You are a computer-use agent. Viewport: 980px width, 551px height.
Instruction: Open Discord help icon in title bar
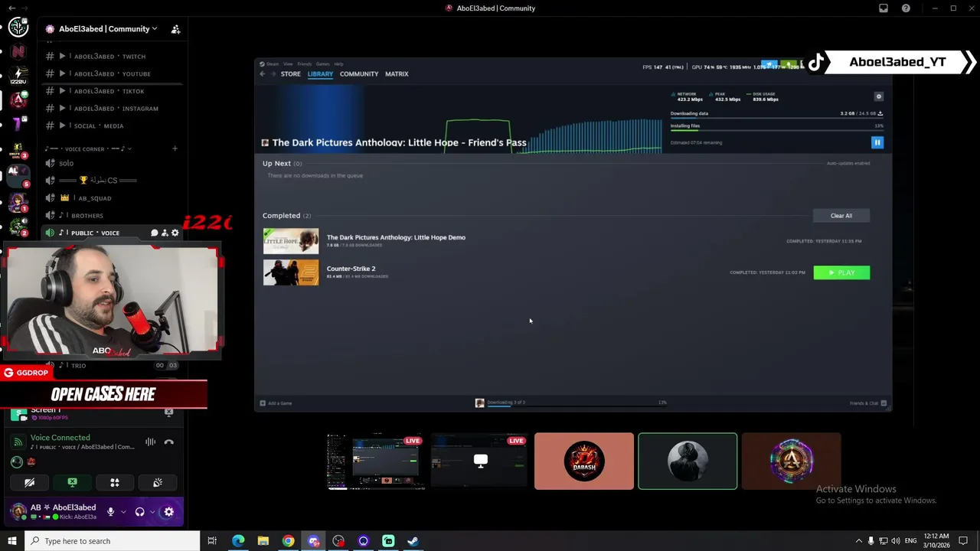click(x=906, y=8)
